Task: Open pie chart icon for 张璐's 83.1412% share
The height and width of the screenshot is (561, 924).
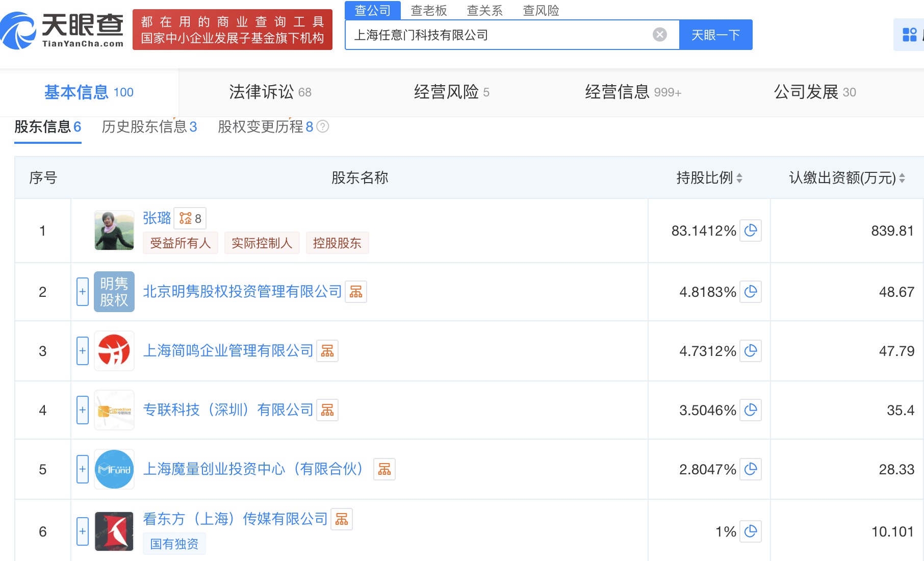Action: coord(750,231)
